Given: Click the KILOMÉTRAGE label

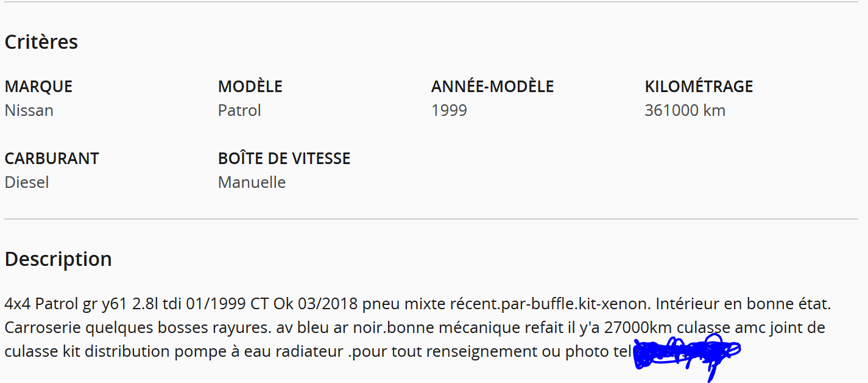Looking at the screenshot, I should click(699, 87).
